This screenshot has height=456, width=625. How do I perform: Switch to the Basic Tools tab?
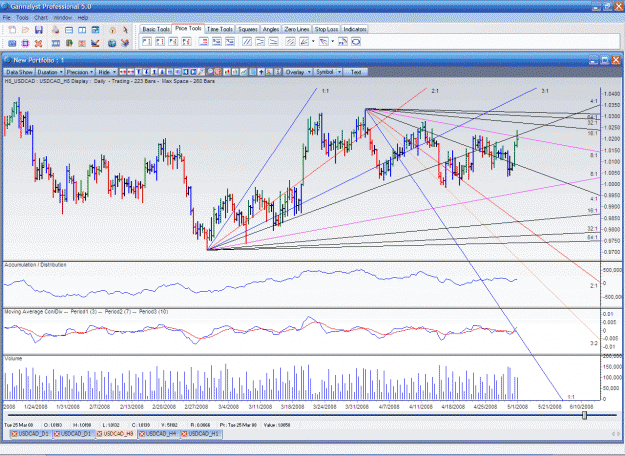pyautogui.click(x=156, y=29)
